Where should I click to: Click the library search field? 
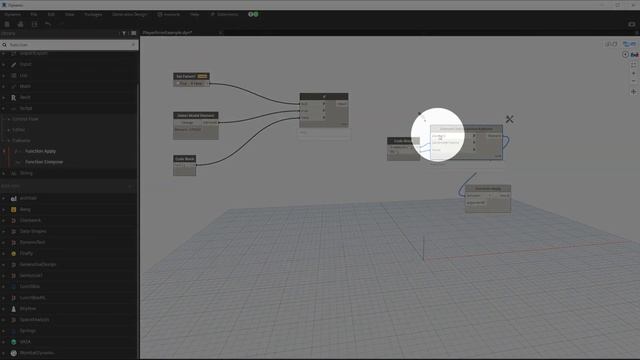(69, 45)
